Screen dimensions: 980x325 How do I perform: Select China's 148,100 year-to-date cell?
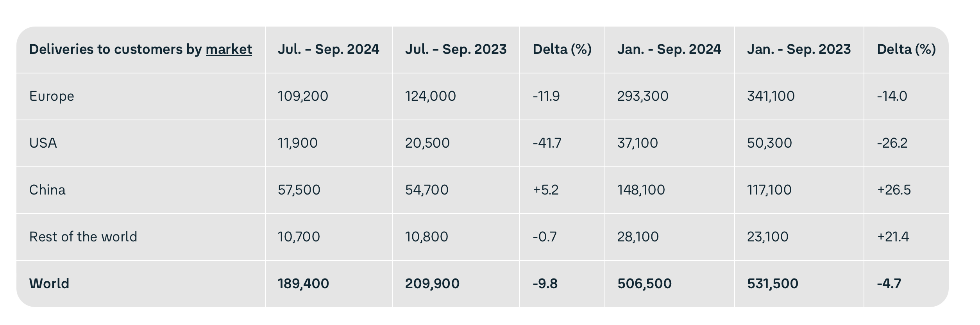(641, 190)
